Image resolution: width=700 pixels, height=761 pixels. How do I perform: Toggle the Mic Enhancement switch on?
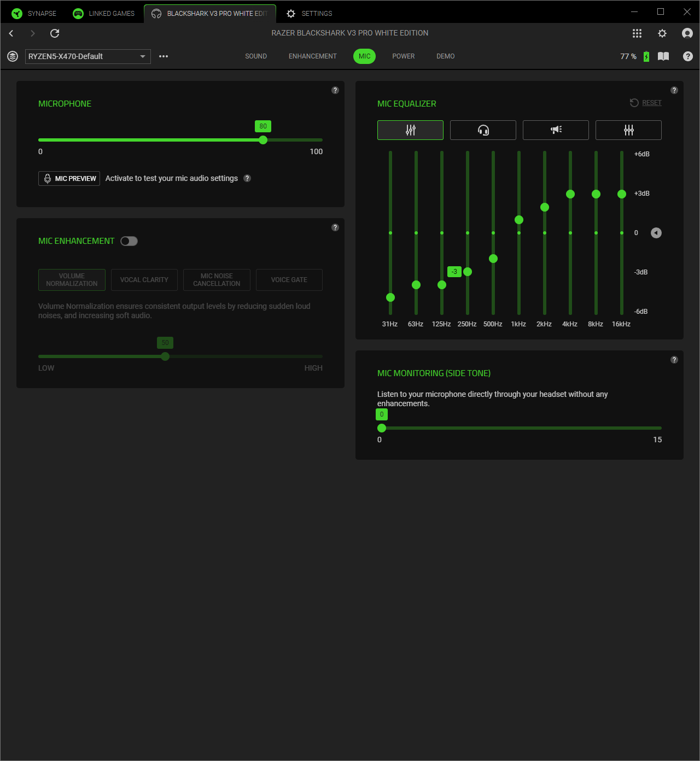click(x=129, y=241)
